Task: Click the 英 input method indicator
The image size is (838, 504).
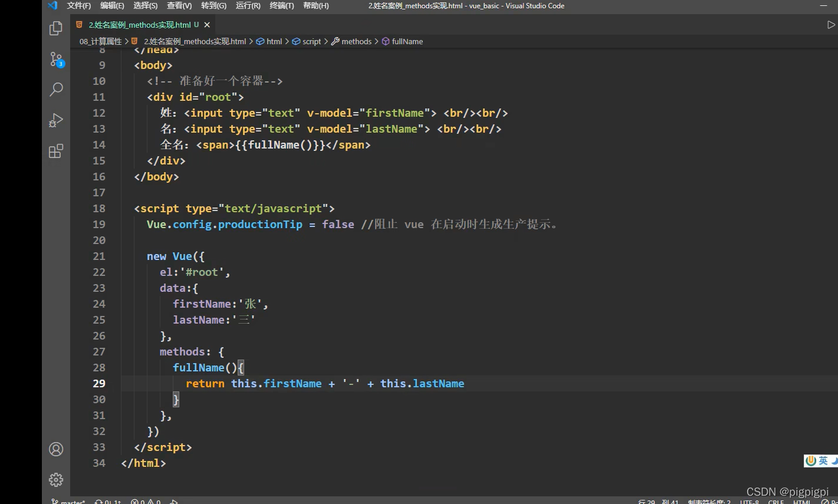Action: pos(823,461)
